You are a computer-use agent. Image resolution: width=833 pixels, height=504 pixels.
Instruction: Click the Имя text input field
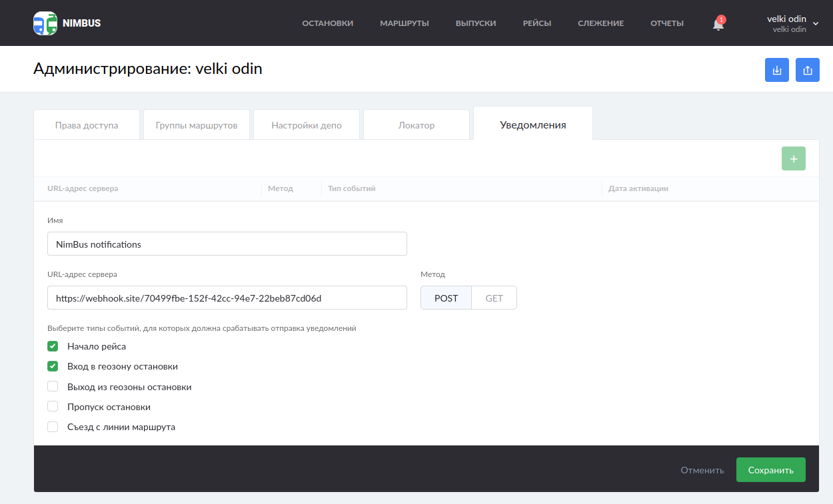pos(227,244)
